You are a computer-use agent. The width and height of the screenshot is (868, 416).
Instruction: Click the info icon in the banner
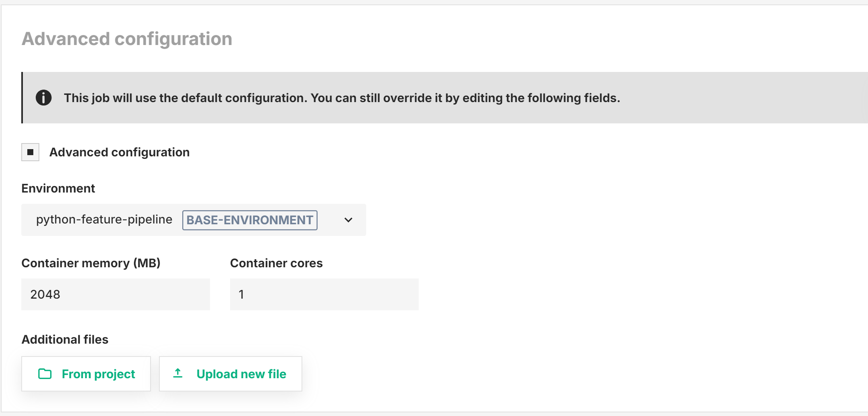pyautogui.click(x=43, y=98)
